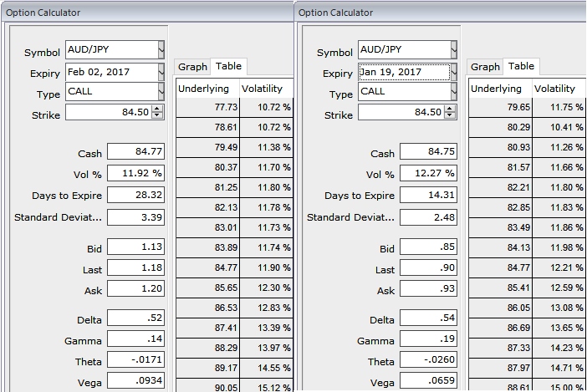Viewport: 587px width, 392px height.
Task: Select underlying 86.05 cell in right table
Action: tap(500, 308)
